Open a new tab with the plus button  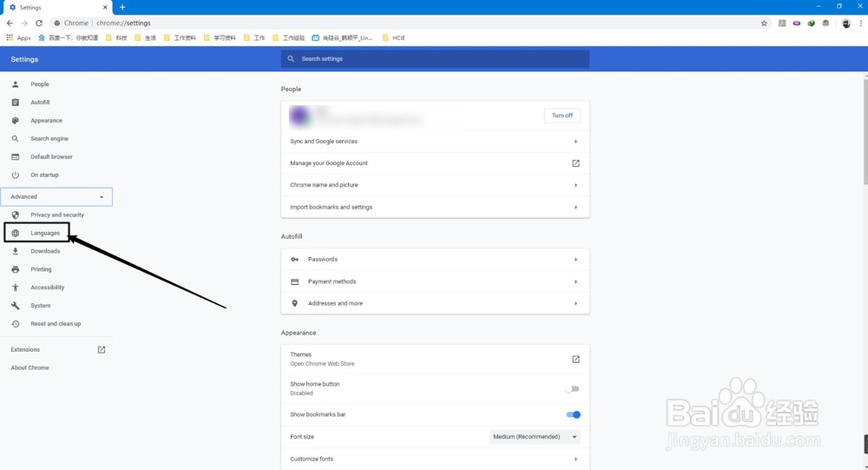[122, 7]
